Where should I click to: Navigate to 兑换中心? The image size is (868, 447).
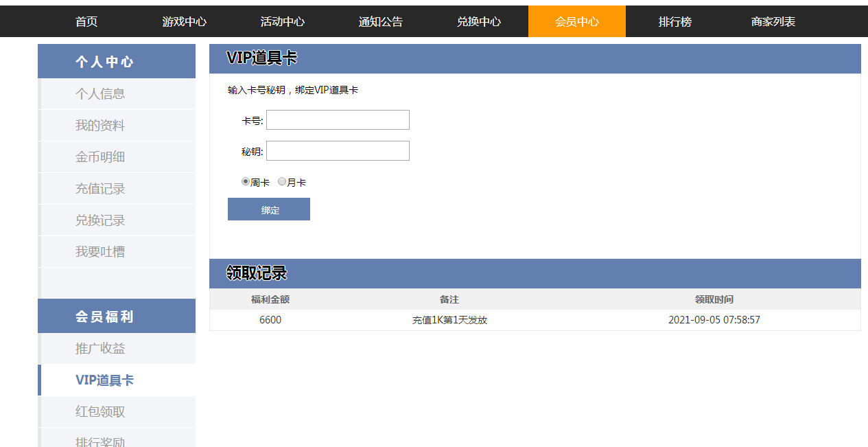tap(479, 21)
